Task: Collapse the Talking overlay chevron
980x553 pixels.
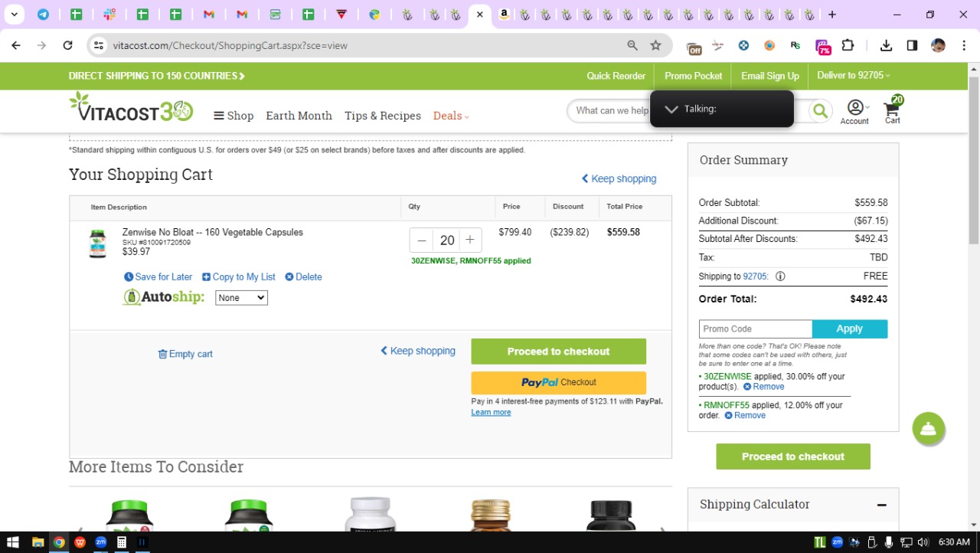Action: click(x=671, y=109)
